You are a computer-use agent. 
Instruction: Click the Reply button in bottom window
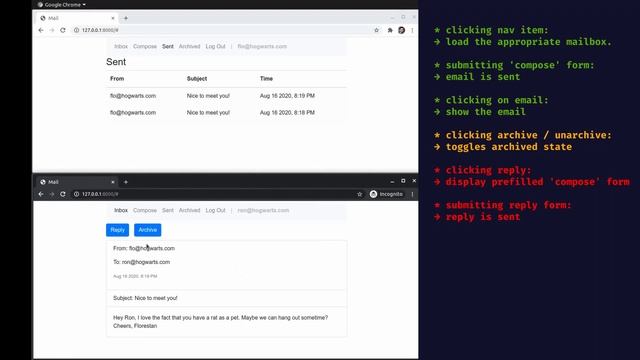(117, 230)
